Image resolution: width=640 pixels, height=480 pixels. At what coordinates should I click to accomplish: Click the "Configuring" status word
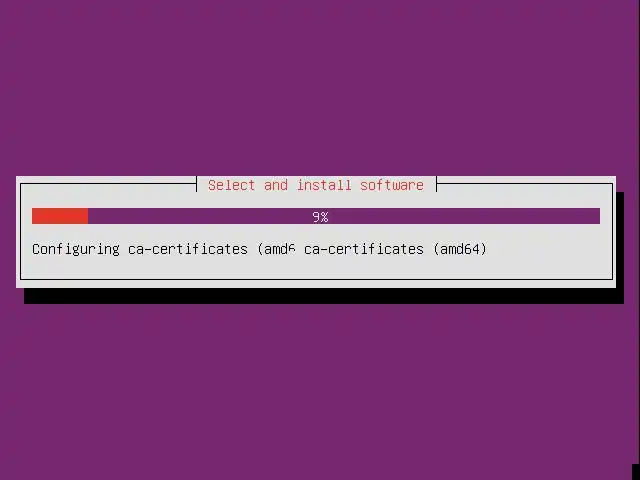coord(76,249)
